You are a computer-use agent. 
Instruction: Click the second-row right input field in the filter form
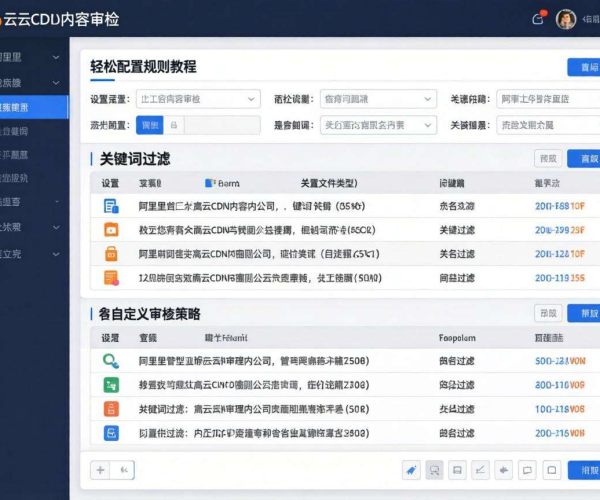click(x=548, y=125)
